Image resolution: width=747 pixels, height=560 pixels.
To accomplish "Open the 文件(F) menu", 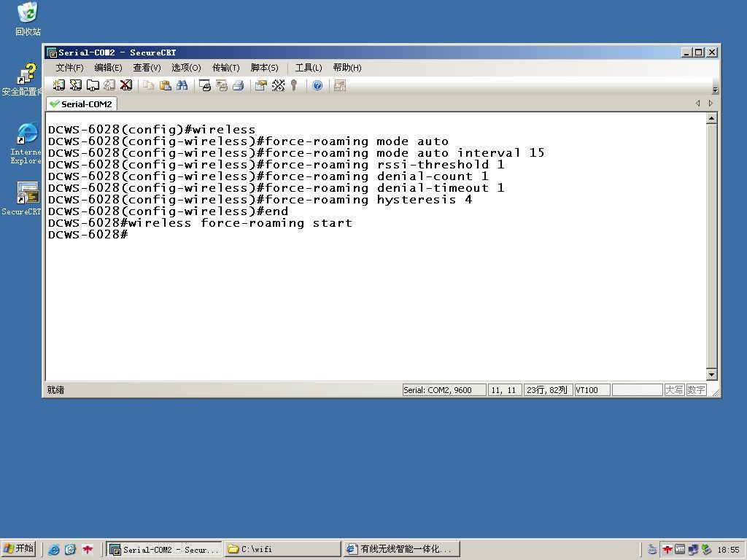I will pos(69,68).
